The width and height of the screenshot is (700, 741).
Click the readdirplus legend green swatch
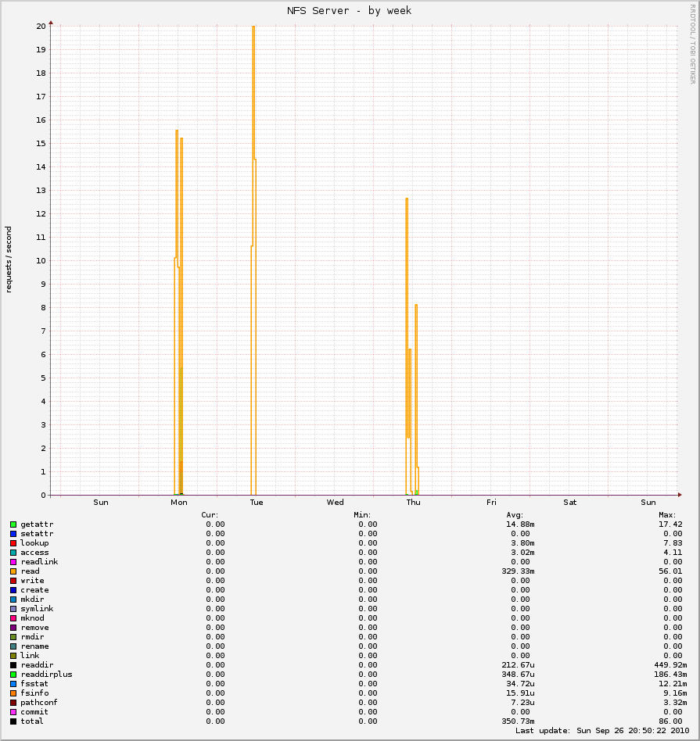click(x=13, y=675)
